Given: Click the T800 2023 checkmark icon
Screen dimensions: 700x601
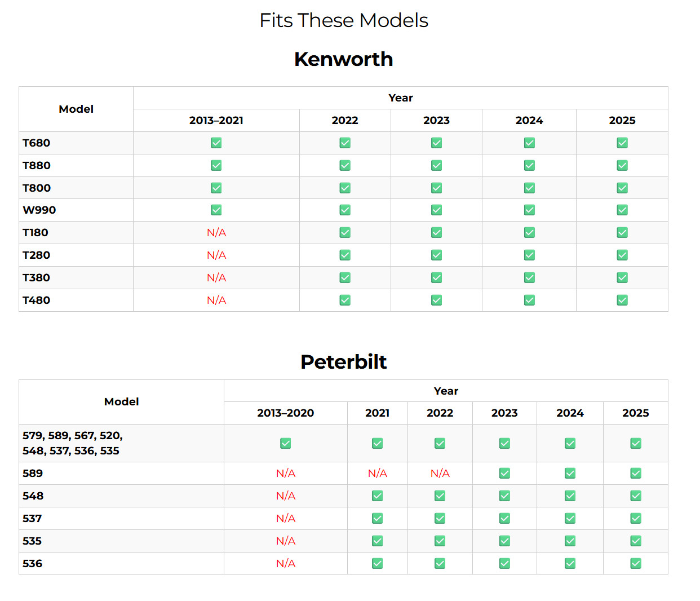Looking at the screenshot, I should pos(436,188).
